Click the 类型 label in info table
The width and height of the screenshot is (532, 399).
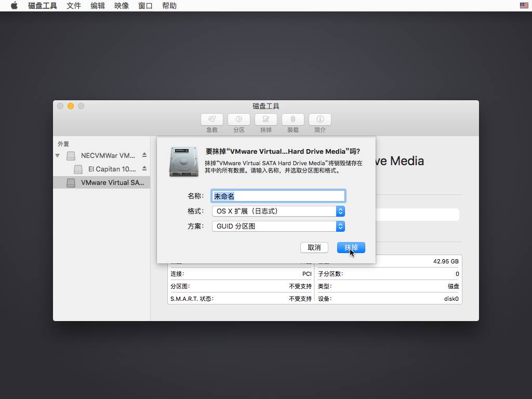coord(325,286)
